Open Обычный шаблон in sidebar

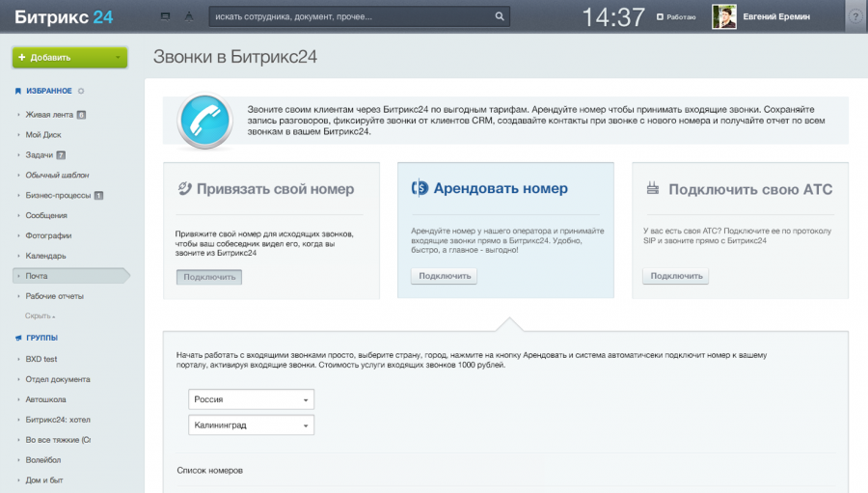click(57, 175)
